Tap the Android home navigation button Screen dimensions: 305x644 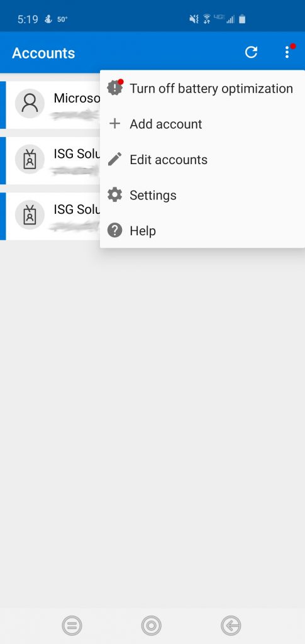pos(151,626)
